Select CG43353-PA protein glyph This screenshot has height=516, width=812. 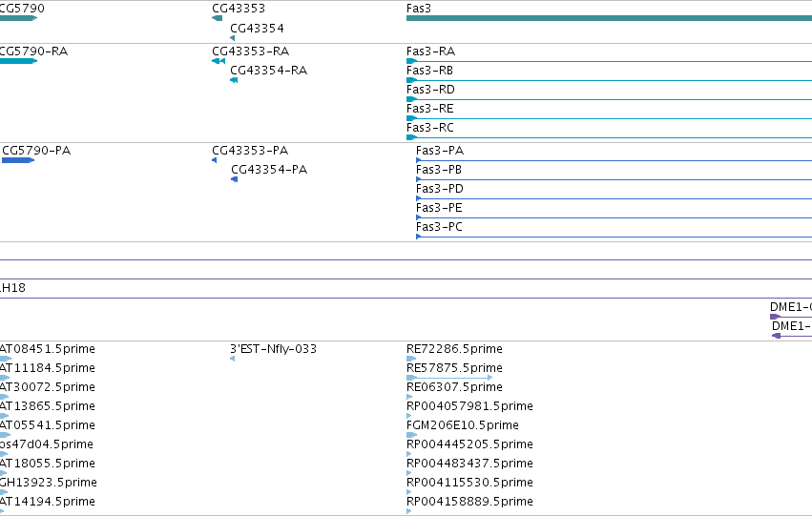(x=215, y=160)
